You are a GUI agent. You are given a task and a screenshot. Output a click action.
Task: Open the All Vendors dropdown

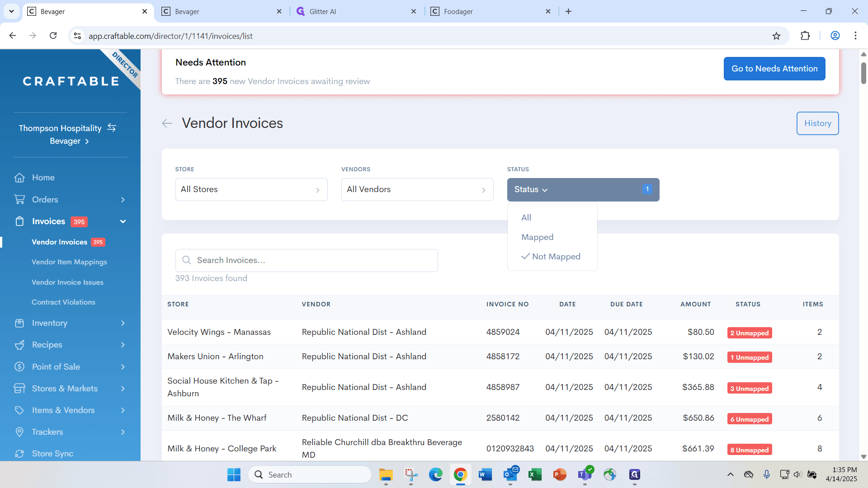tap(417, 190)
